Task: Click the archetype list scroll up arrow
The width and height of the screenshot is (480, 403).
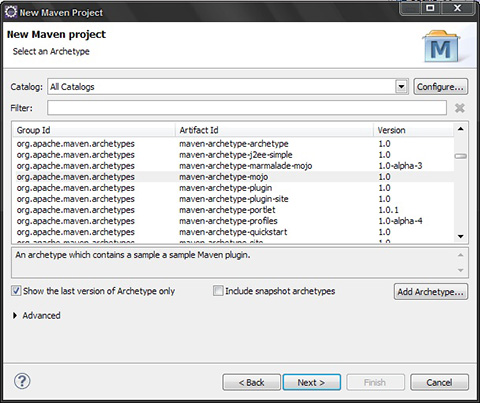Action: 461,129
